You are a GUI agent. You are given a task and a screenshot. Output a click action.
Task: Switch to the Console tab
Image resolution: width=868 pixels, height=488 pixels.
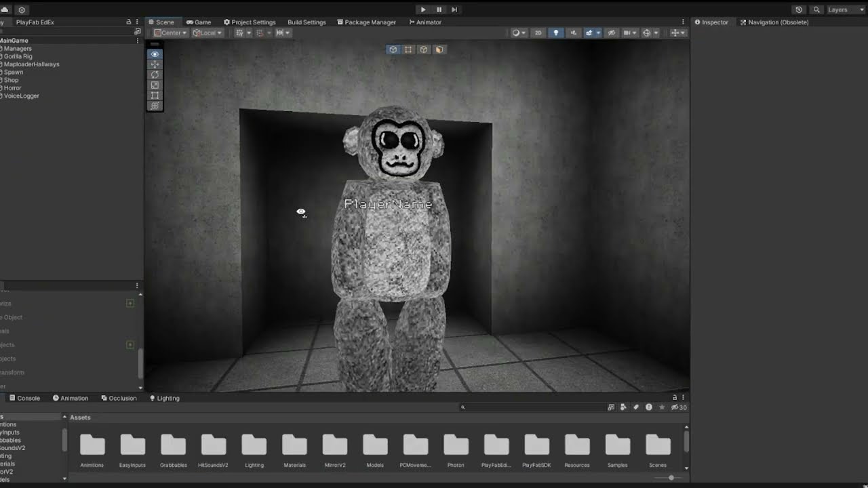click(x=24, y=399)
